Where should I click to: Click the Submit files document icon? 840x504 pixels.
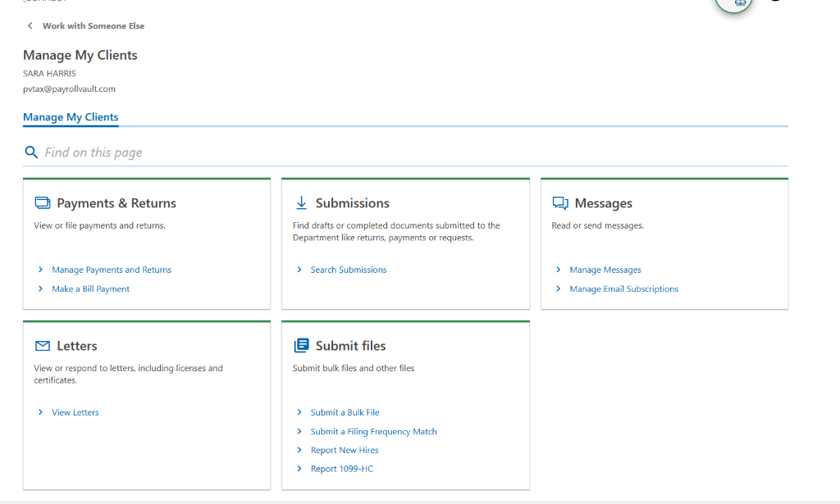click(x=302, y=346)
